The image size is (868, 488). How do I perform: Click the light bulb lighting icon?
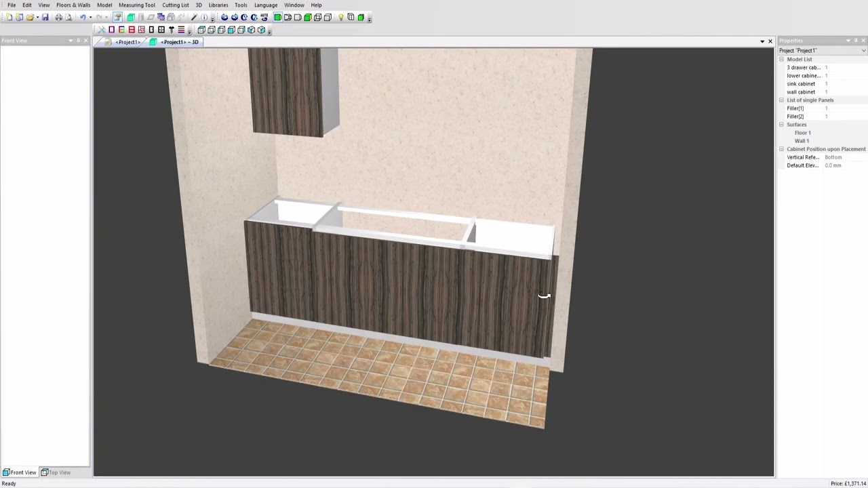coord(341,17)
